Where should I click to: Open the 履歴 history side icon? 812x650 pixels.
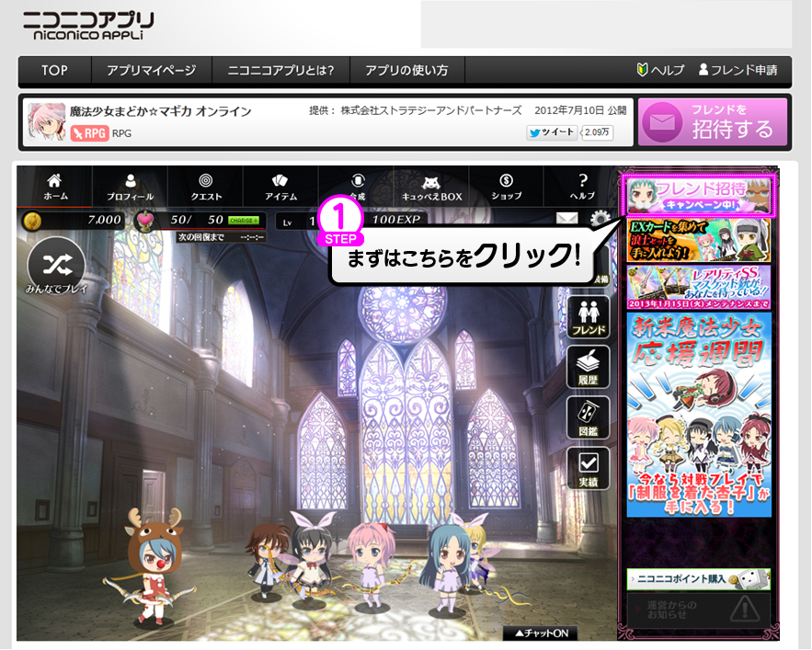(x=589, y=367)
